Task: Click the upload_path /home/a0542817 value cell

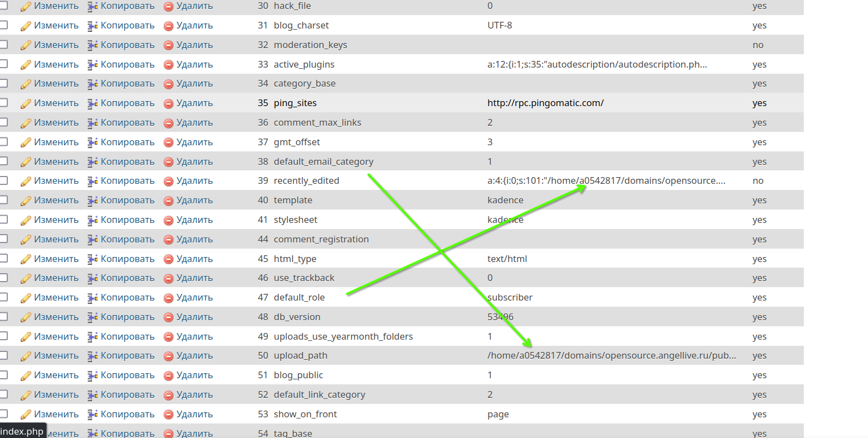Action: pos(612,356)
